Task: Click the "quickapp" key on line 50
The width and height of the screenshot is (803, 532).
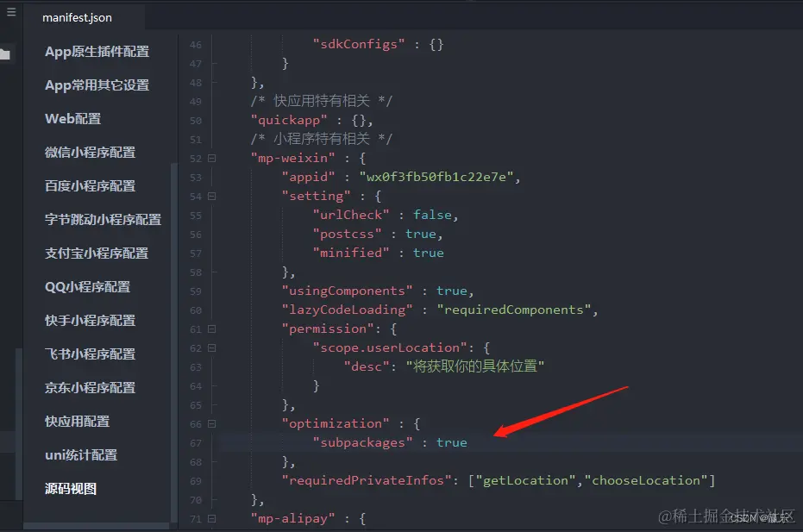Action: [x=289, y=121]
